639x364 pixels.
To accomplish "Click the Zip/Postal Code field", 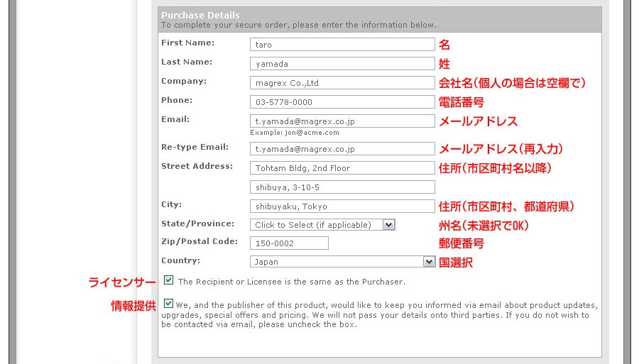I will (289, 243).
